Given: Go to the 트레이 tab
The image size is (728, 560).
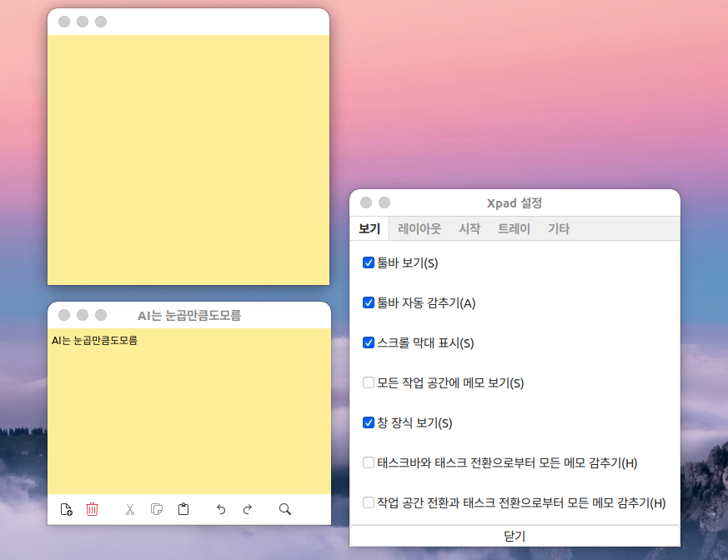Looking at the screenshot, I should 514,228.
